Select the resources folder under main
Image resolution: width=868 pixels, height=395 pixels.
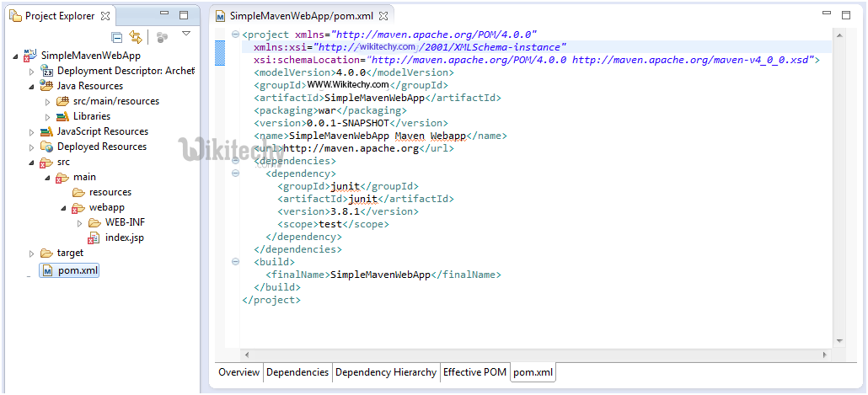tap(110, 192)
